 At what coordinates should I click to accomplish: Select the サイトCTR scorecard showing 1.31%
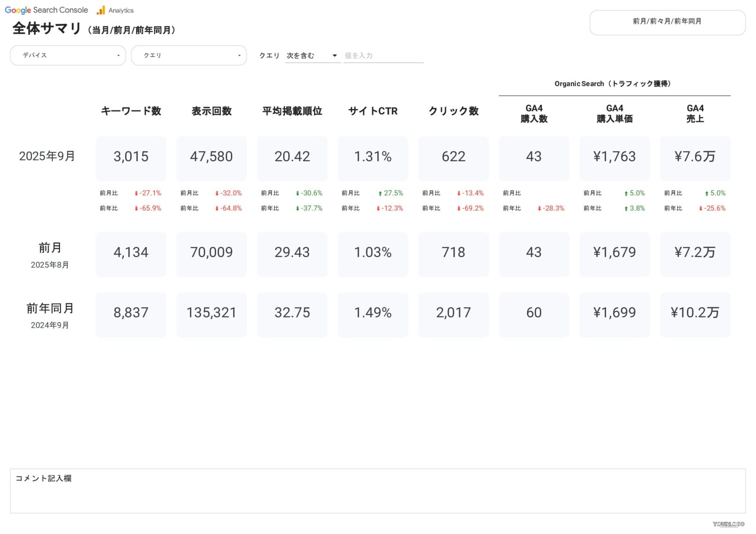(x=373, y=157)
